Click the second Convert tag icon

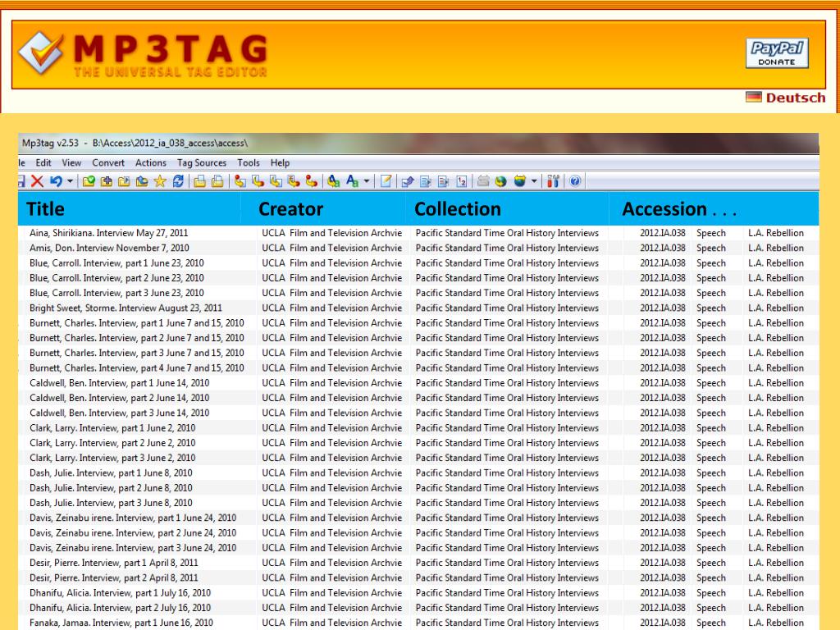click(x=258, y=181)
